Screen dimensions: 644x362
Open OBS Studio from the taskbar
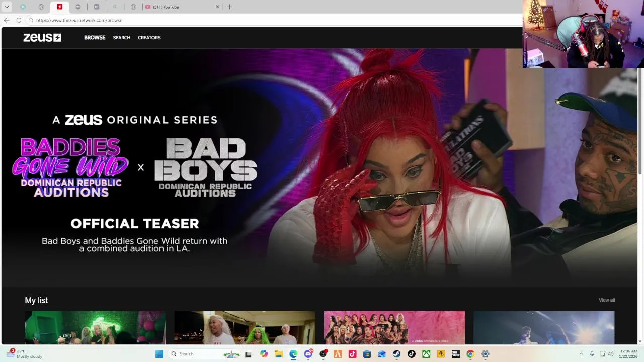pos(323,354)
